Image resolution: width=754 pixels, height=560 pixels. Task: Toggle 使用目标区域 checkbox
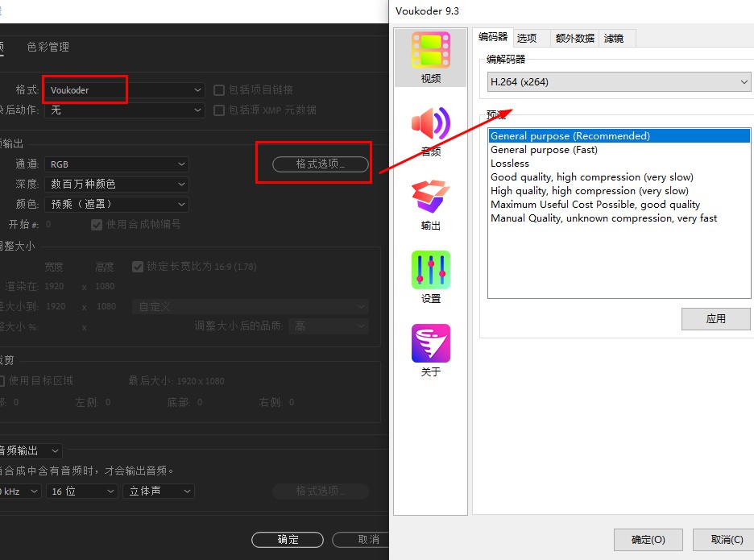point(2,381)
